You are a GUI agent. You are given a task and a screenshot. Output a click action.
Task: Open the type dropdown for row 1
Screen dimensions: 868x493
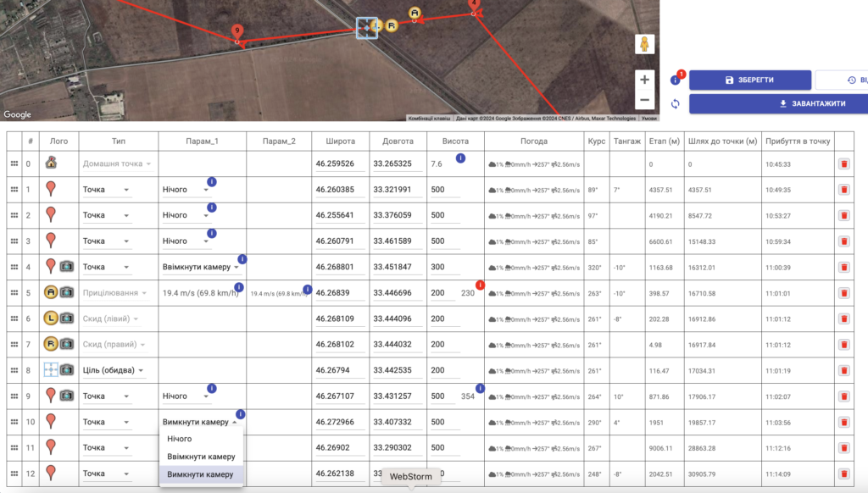coord(106,191)
